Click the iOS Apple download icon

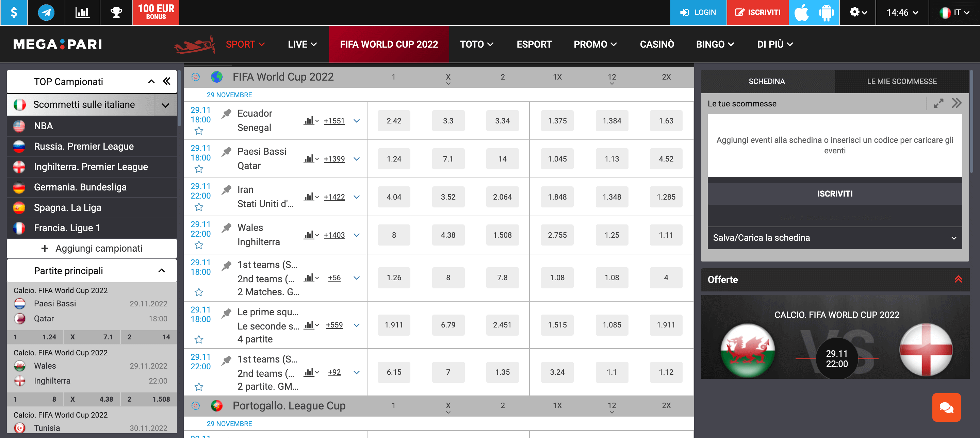point(803,11)
